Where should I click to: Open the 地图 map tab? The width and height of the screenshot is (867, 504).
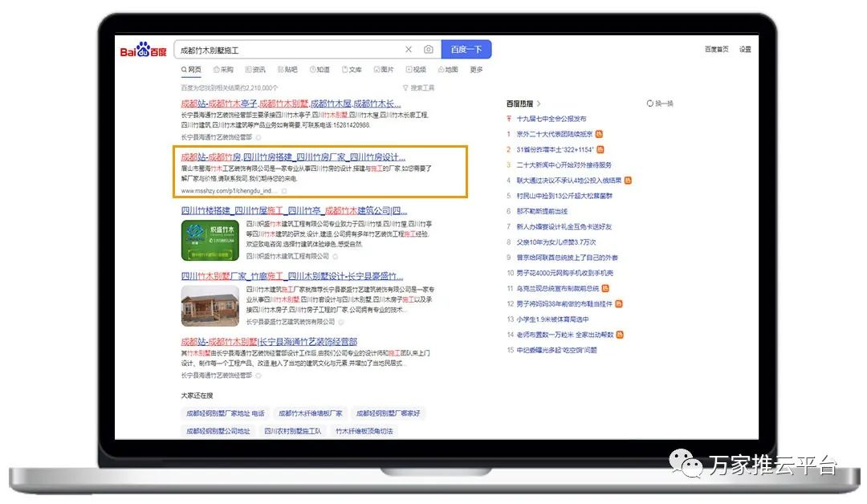tap(447, 70)
